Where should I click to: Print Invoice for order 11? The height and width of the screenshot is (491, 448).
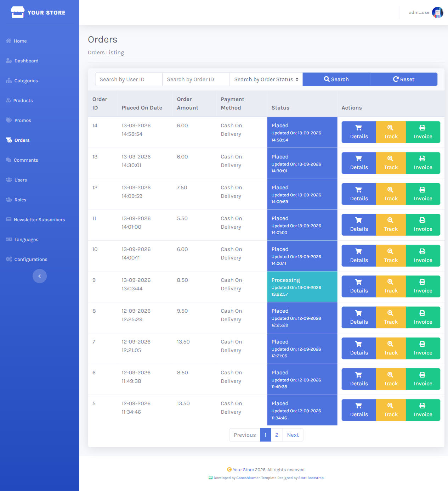423,225
